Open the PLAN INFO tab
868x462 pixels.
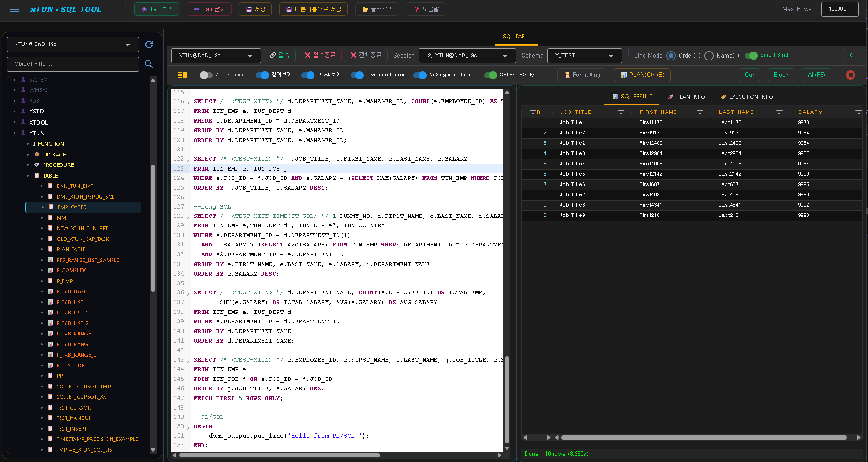coord(686,97)
